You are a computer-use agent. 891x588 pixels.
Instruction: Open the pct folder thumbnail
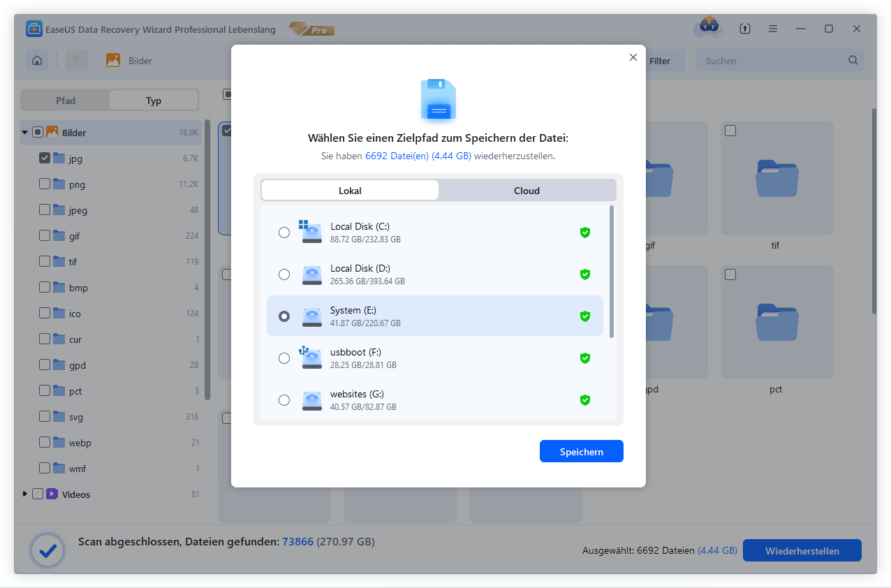(x=776, y=321)
